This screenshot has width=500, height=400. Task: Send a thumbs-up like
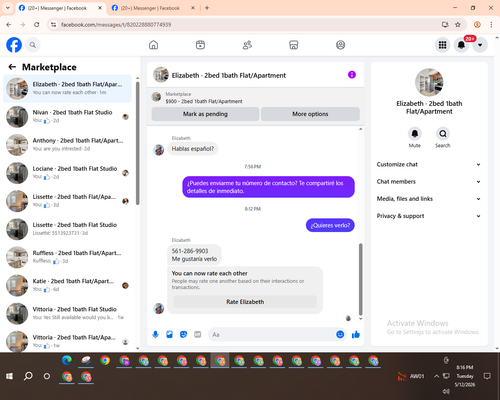pos(356,334)
